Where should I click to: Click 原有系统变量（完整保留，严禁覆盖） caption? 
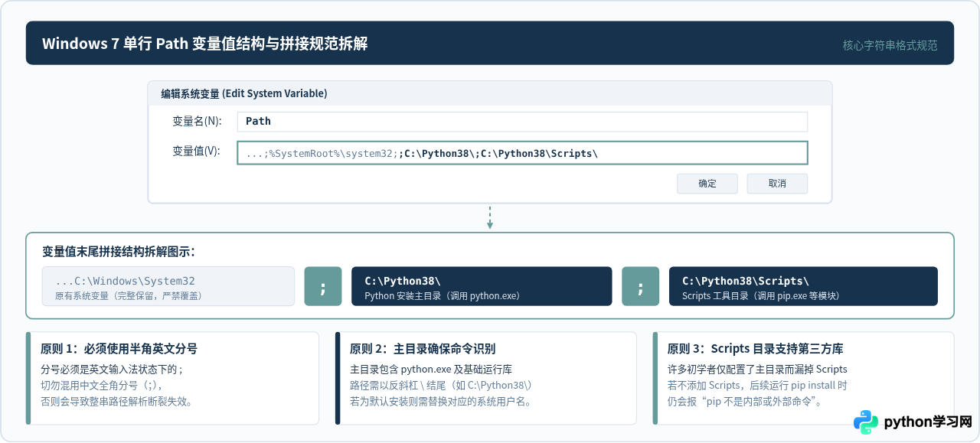[x=129, y=295]
